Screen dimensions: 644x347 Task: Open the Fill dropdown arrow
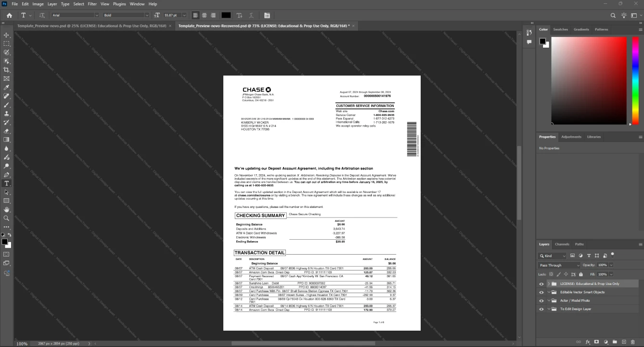611,274
